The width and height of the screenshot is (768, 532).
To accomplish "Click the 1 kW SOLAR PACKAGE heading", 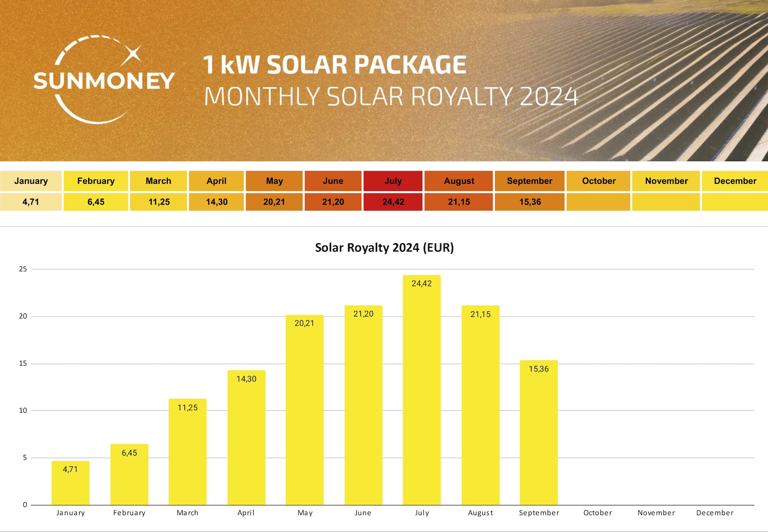I will [x=334, y=65].
